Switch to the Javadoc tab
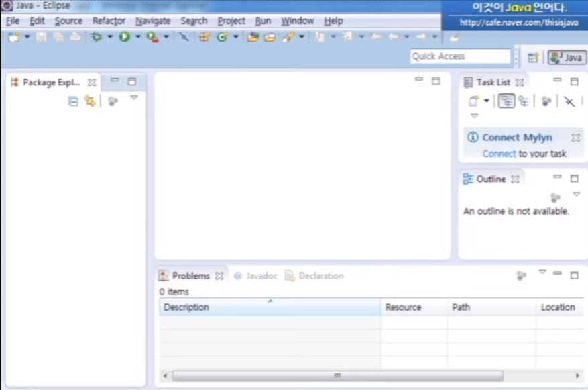 coord(255,276)
